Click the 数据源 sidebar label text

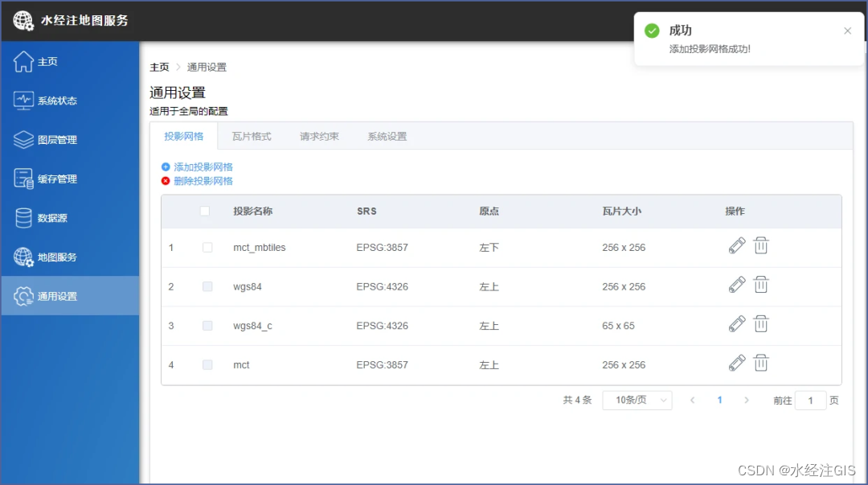pos(52,218)
